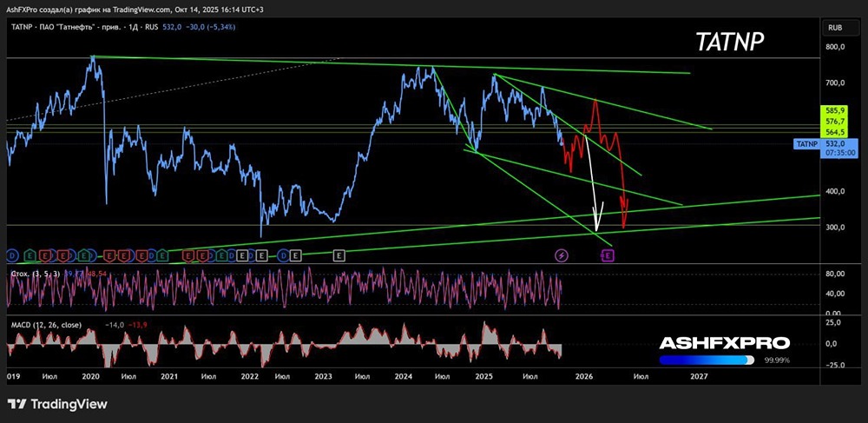Click the MACD (12, 26, close) legend
This screenshot has height=423, width=868.
click(x=46, y=325)
